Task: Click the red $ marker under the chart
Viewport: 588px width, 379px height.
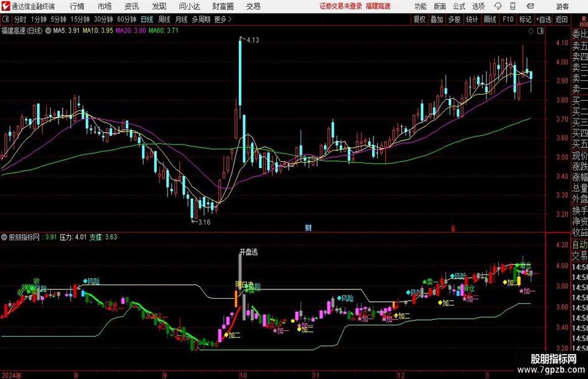Action: [452, 228]
